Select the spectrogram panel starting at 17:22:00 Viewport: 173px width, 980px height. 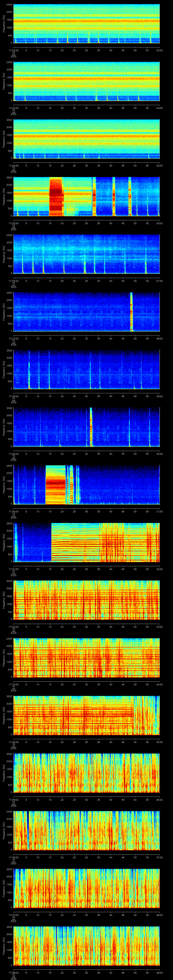pos(86,24)
